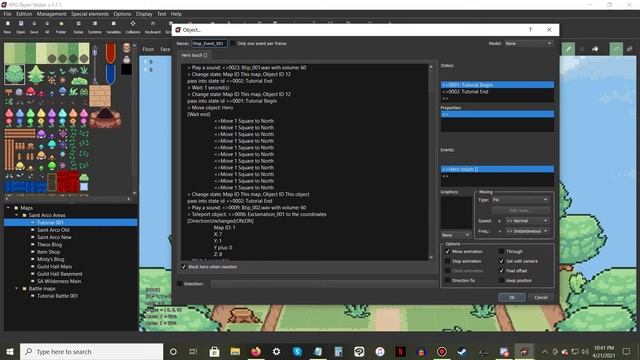
Task: Click the layers icon at map toolbar end
Action: (630, 49)
